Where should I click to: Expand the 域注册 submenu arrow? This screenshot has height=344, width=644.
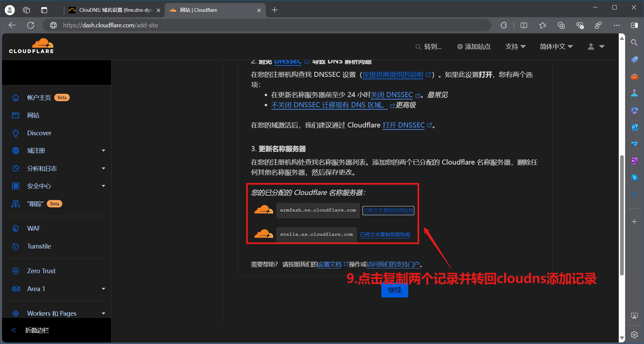[103, 150]
